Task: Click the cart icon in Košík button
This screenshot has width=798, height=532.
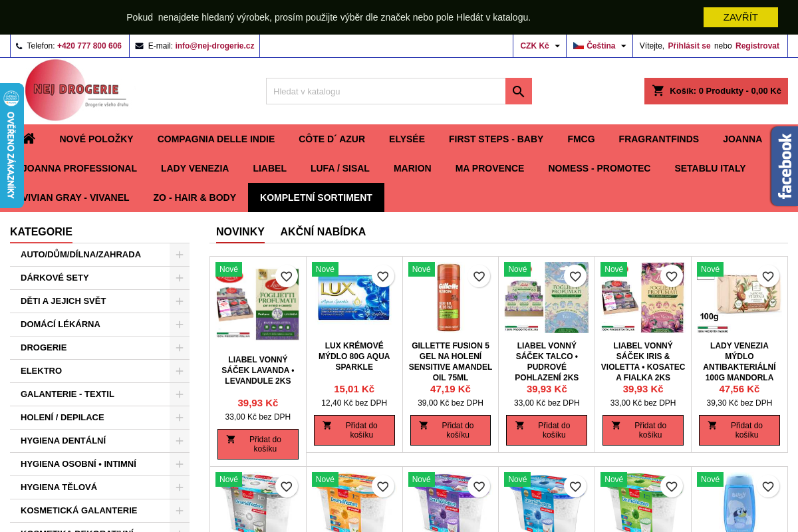Action: click(x=658, y=90)
